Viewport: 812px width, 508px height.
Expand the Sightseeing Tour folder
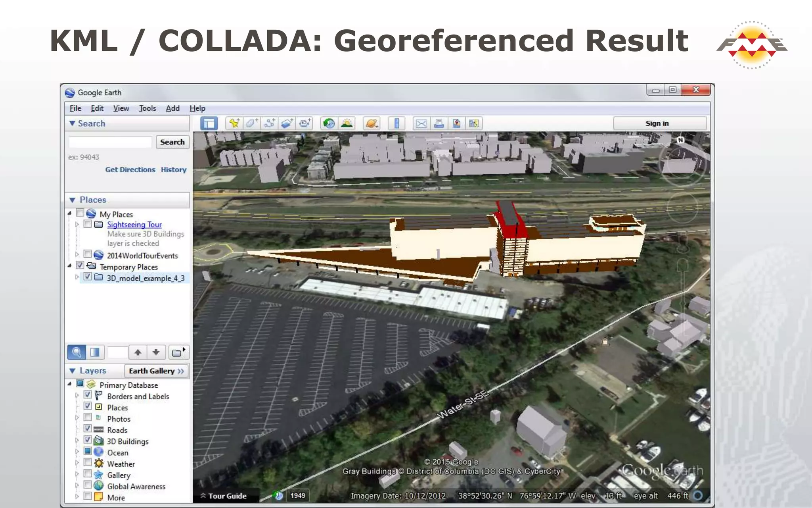click(x=77, y=224)
